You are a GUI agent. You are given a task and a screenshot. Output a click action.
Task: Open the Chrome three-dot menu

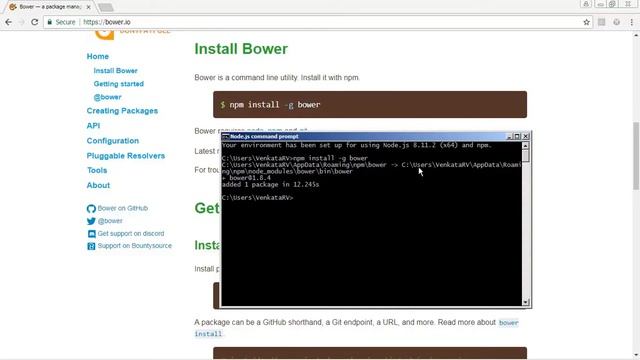pos(631,22)
